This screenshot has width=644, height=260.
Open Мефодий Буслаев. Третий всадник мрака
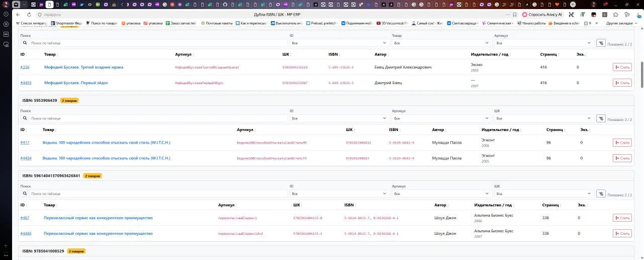point(84,67)
